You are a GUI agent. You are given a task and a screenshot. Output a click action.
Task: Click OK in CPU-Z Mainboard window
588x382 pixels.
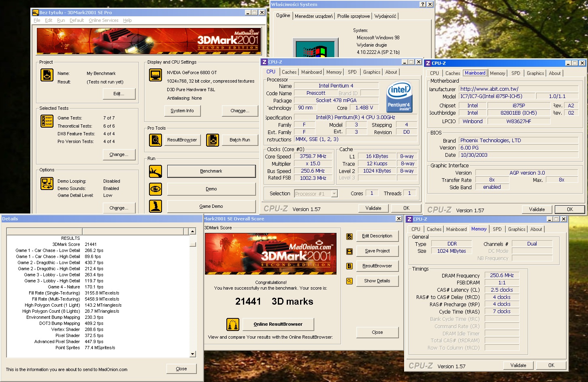point(570,209)
